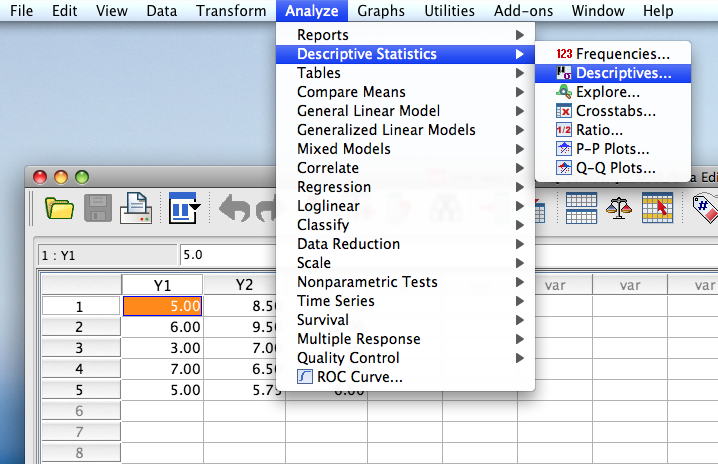This screenshot has height=464, width=718.
Task: Click the Explore submenu icon
Action: point(564,92)
